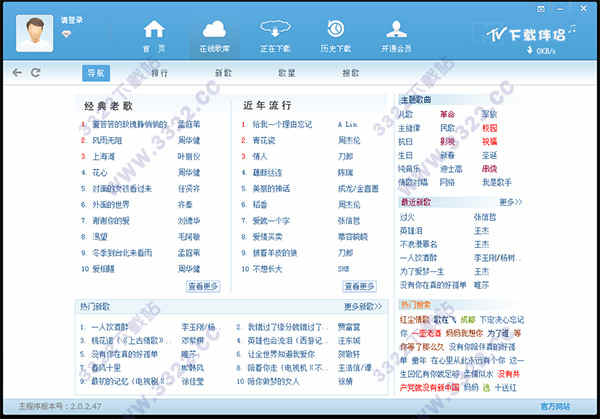Click the 请登录 login link
Screen dimensions: 600x419
tap(72, 20)
